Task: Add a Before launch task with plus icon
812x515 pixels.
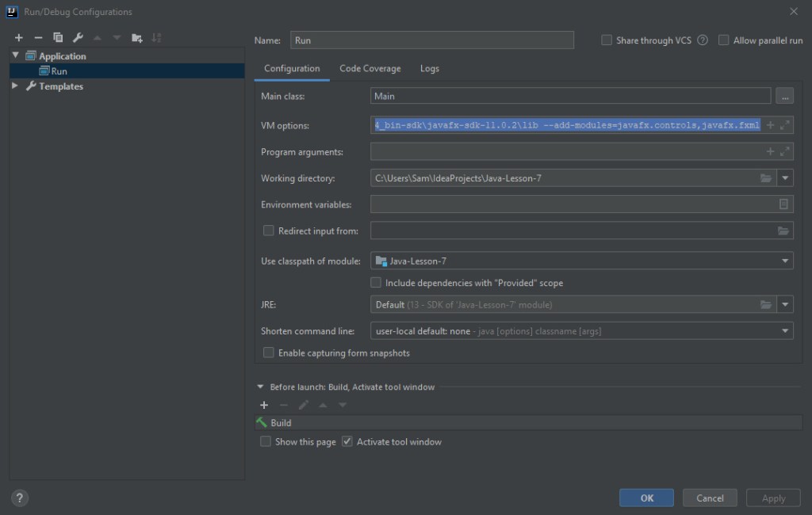Action: [264, 405]
